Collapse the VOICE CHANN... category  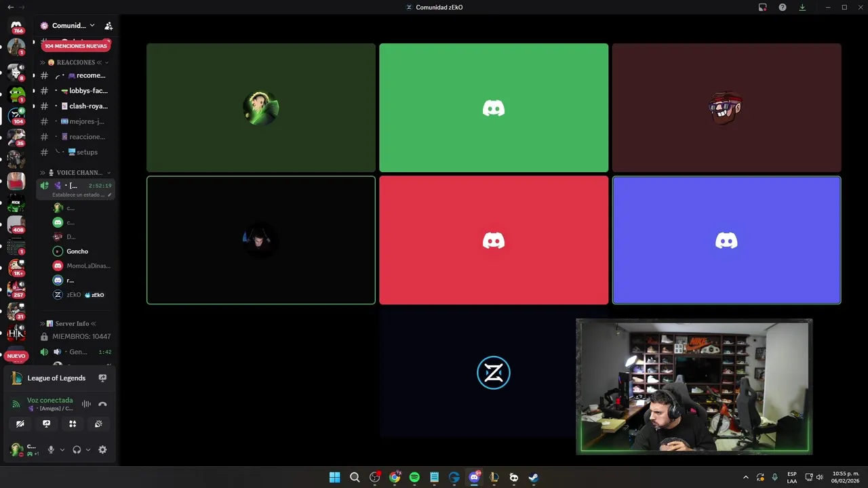point(75,173)
